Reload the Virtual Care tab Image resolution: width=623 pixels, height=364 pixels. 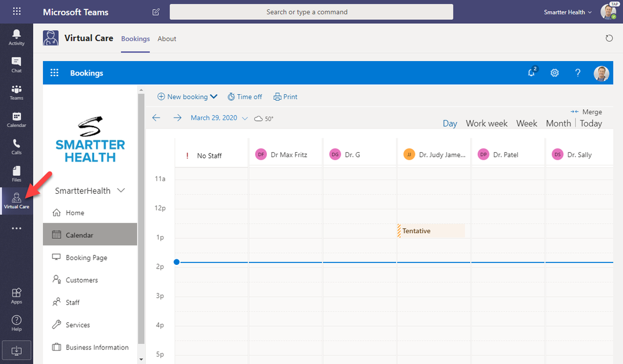coord(609,39)
